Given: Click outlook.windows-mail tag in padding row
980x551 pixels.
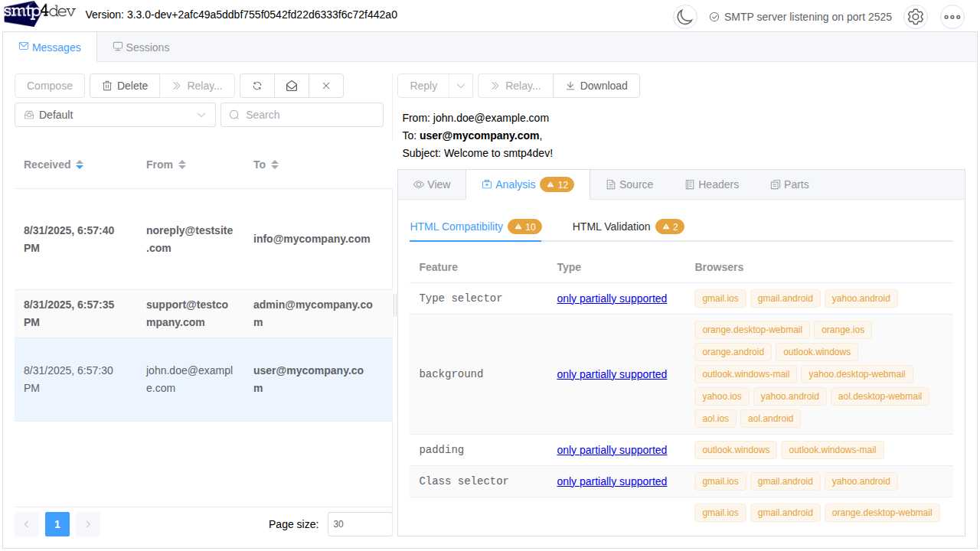Looking at the screenshot, I should [832, 450].
